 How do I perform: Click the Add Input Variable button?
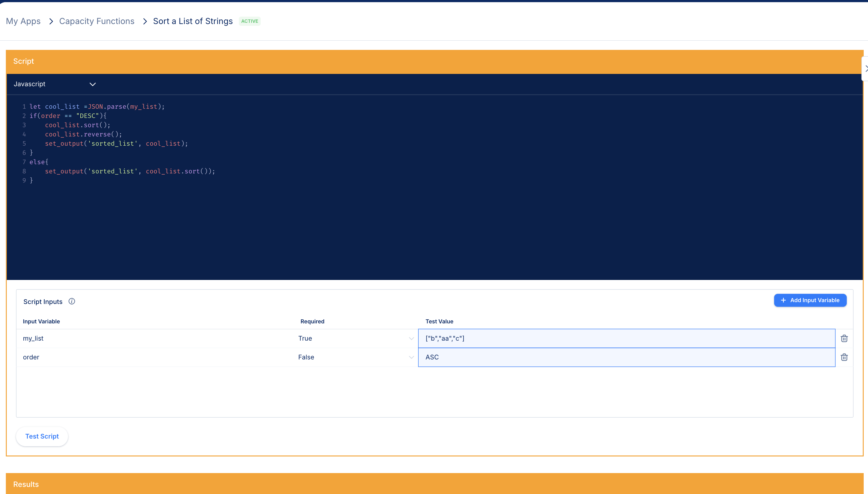coord(810,300)
